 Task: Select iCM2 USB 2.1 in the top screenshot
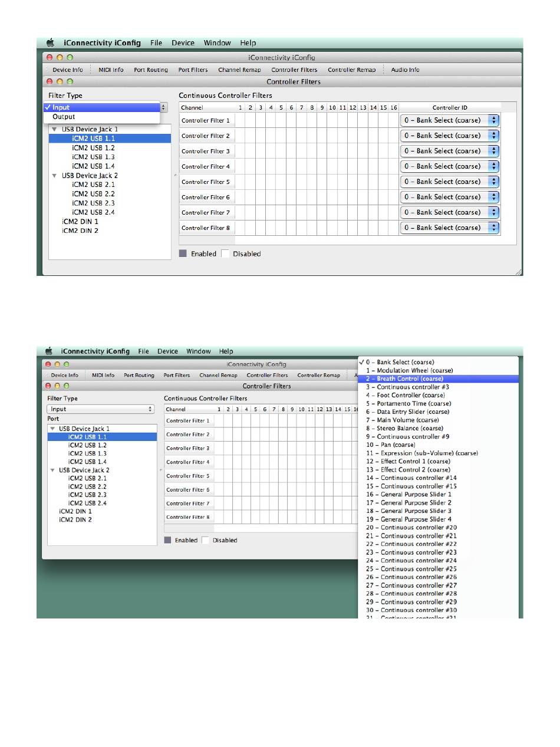coord(93,185)
